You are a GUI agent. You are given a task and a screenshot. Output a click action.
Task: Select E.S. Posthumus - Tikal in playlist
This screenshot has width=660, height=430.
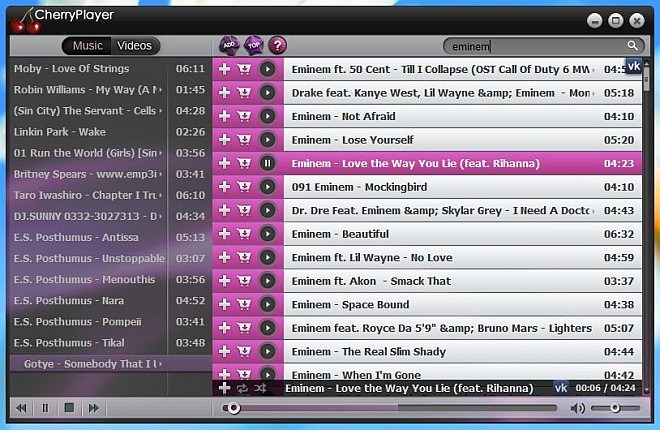click(x=109, y=342)
